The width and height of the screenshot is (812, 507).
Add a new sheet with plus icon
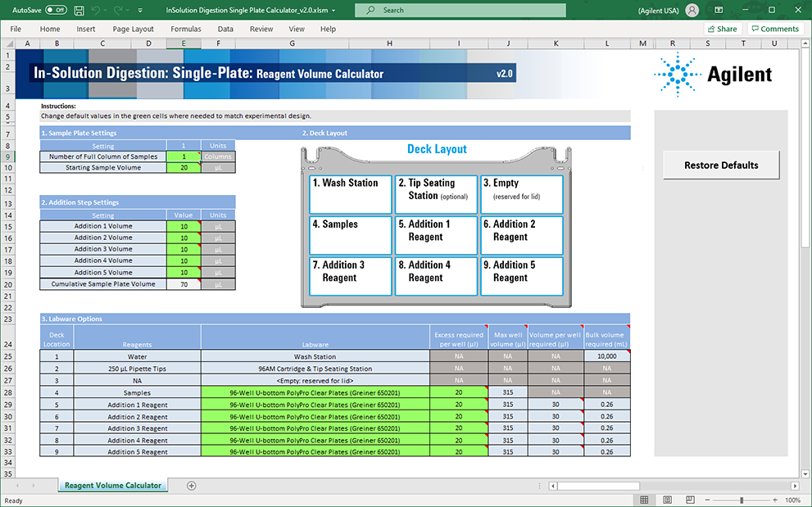(x=192, y=486)
